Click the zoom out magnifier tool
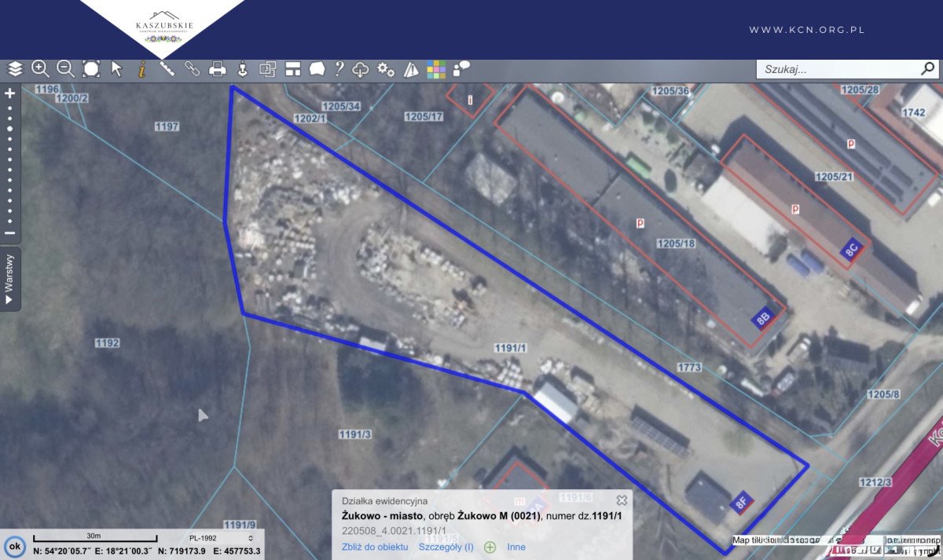This screenshot has width=943, height=560. tap(65, 69)
